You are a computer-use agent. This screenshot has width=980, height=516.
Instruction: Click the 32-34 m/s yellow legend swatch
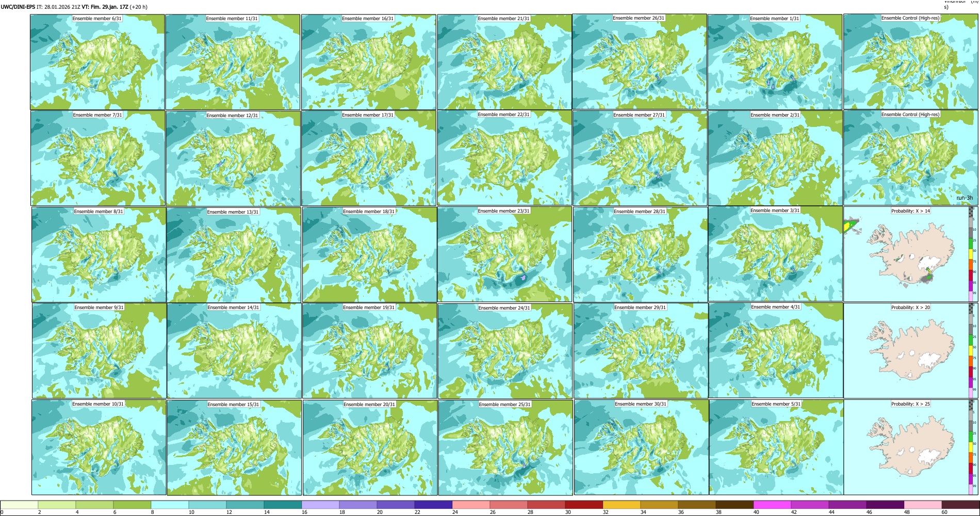622,505
